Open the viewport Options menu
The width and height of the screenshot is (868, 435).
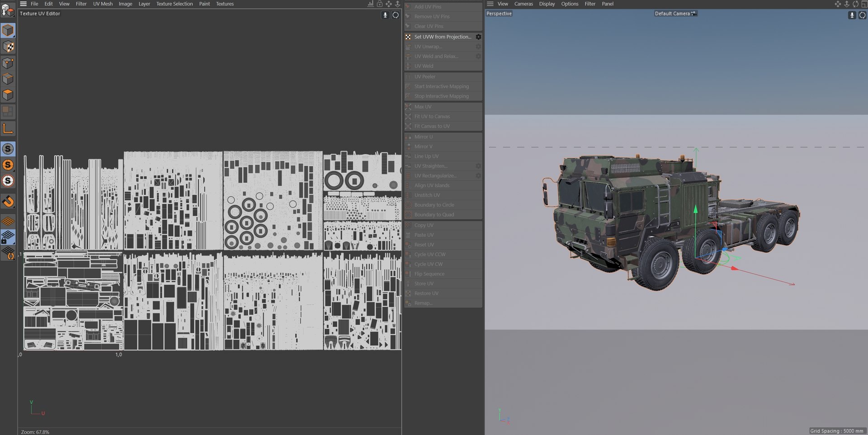click(x=570, y=4)
